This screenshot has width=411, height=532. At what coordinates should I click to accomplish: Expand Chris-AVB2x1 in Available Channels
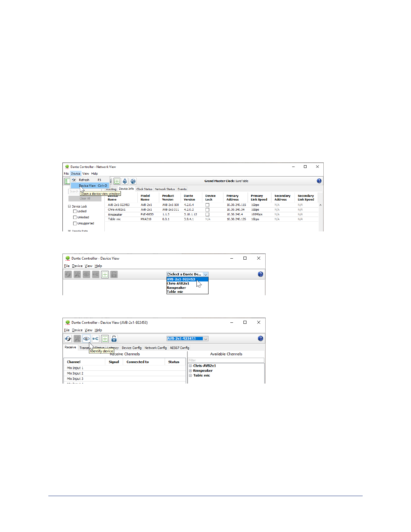(x=190, y=366)
